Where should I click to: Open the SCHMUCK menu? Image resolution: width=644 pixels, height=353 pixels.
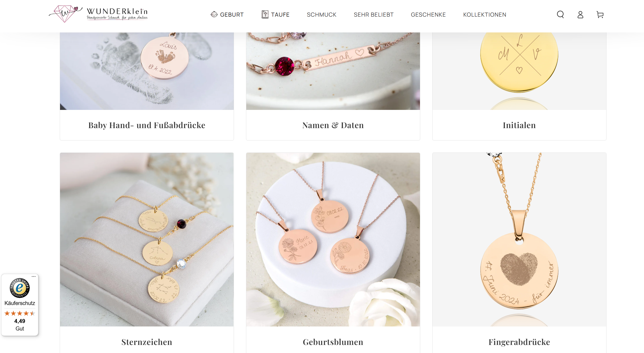[x=321, y=14]
